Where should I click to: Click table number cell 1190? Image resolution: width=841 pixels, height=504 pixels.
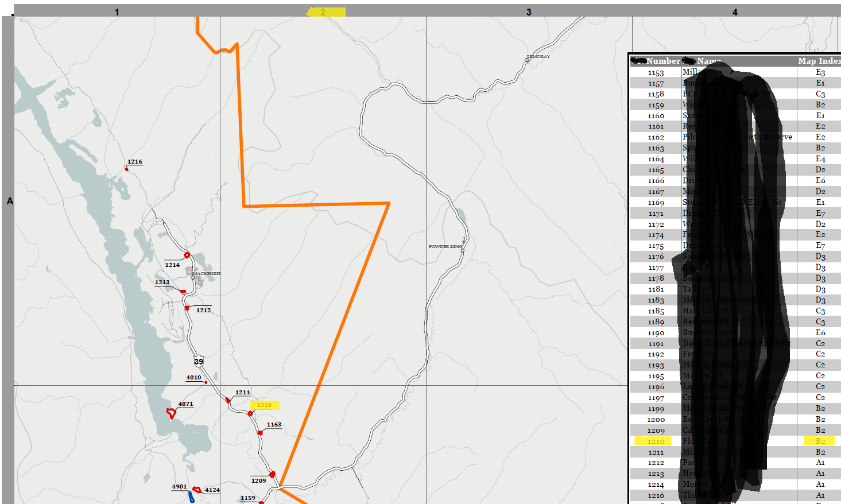coord(656,332)
